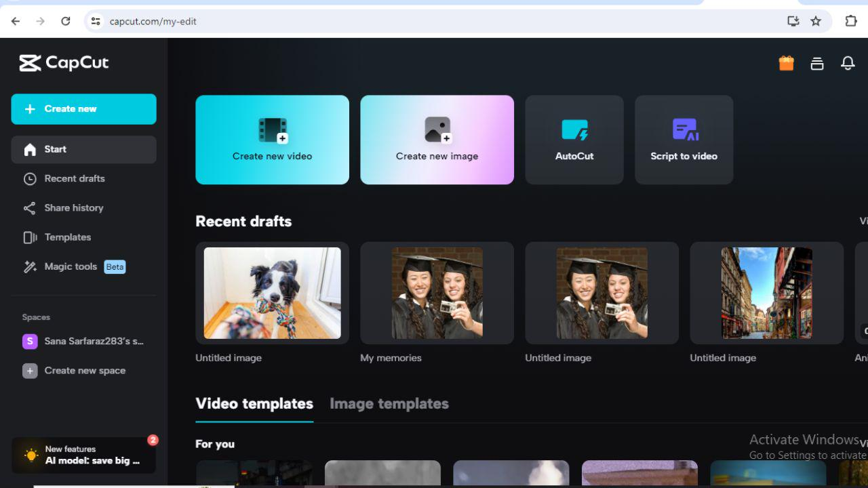This screenshot has height=488, width=868.
Task: Open Templates from the sidebar
Action: pyautogui.click(x=68, y=237)
